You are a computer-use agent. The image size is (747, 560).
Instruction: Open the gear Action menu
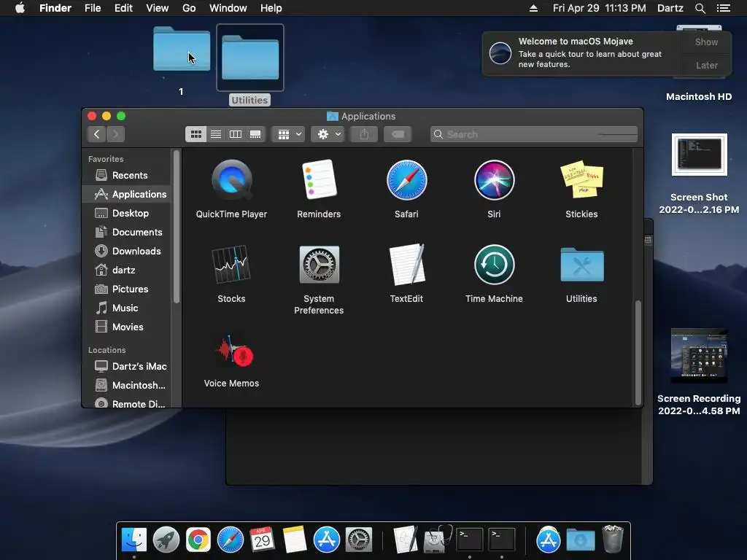coord(328,134)
